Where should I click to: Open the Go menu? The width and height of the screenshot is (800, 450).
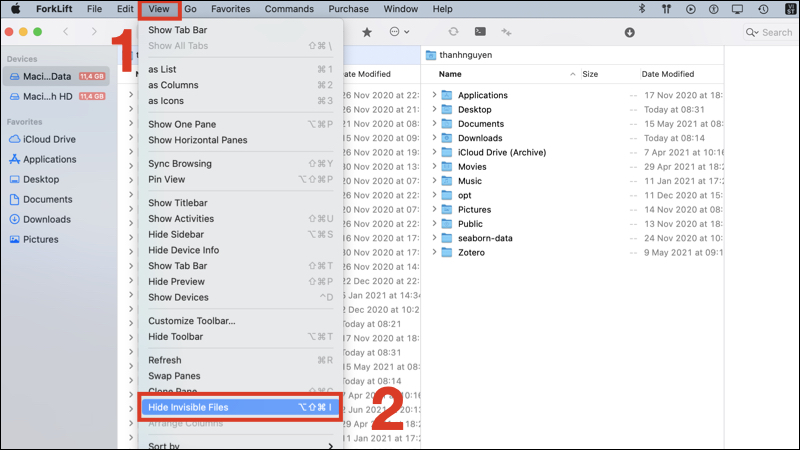[x=190, y=9]
